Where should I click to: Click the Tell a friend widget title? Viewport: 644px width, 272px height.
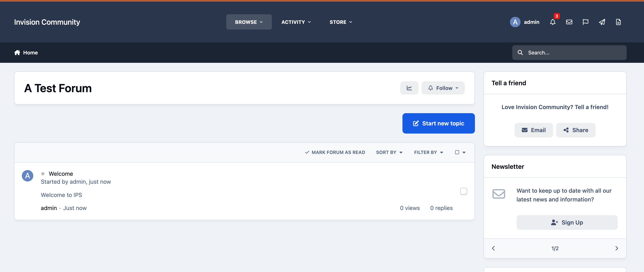coord(508,83)
